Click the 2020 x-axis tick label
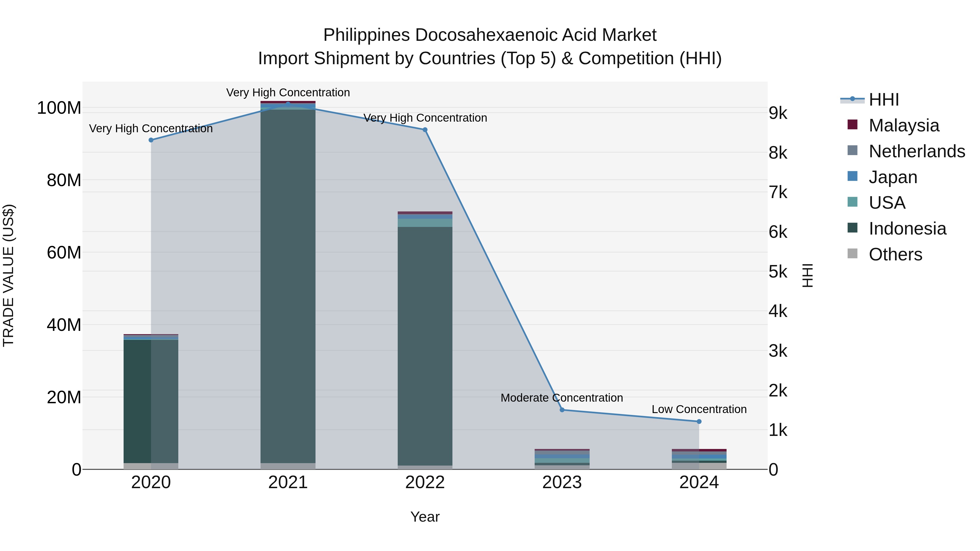Viewport: 980px width, 551px height. 151,482
